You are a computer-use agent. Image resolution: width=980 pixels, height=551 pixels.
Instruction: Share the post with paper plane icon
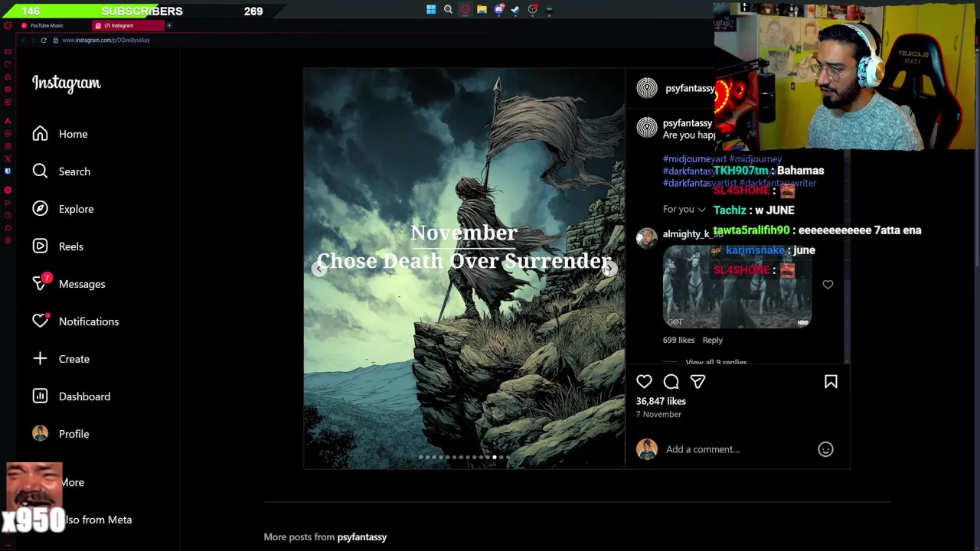[697, 381]
